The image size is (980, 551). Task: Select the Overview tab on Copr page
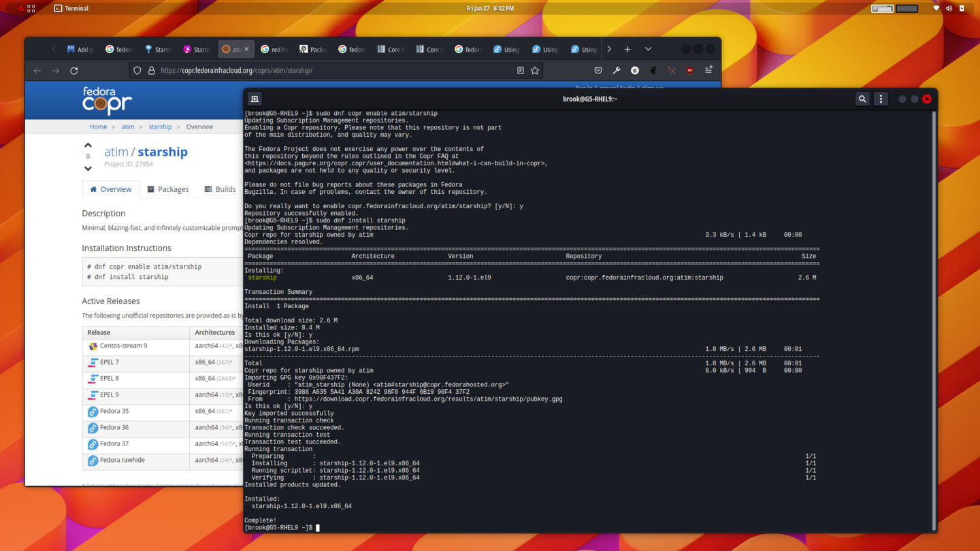click(111, 189)
